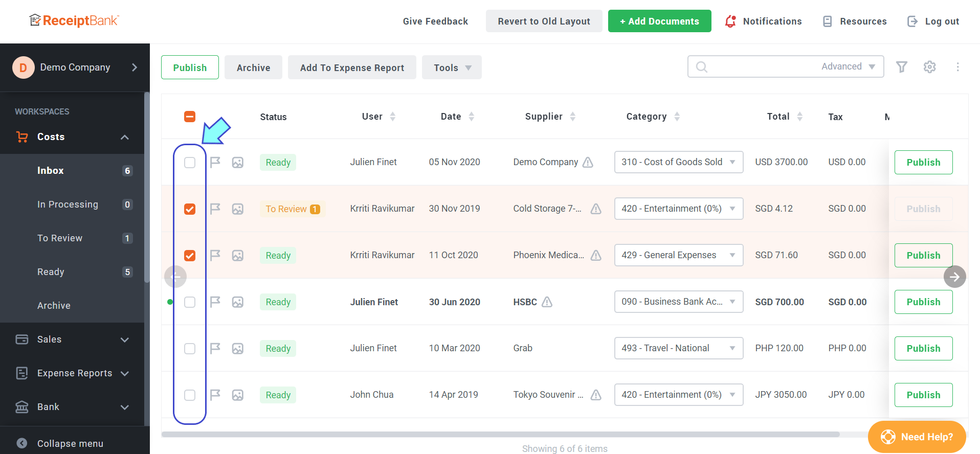Image resolution: width=980 pixels, height=454 pixels.
Task: Open the Ready folder
Action: click(x=72, y=272)
